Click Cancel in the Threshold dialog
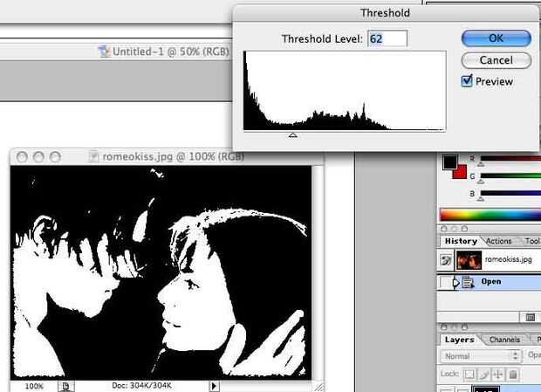 click(496, 60)
